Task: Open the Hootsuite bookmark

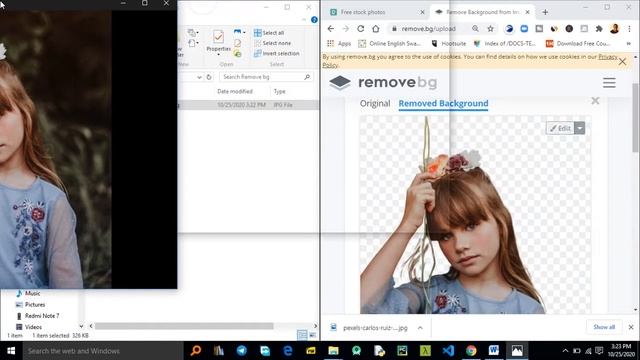Action: pyautogui.click(x=449, y=43)
